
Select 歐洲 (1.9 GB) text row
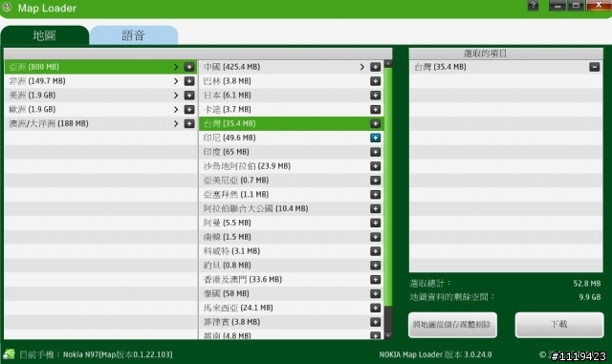tap(32, 110)
